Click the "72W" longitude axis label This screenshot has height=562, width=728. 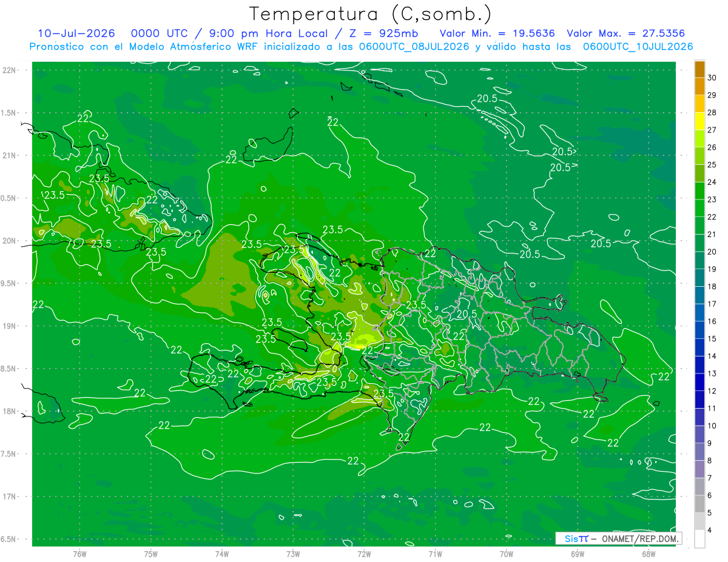[364, 554]
